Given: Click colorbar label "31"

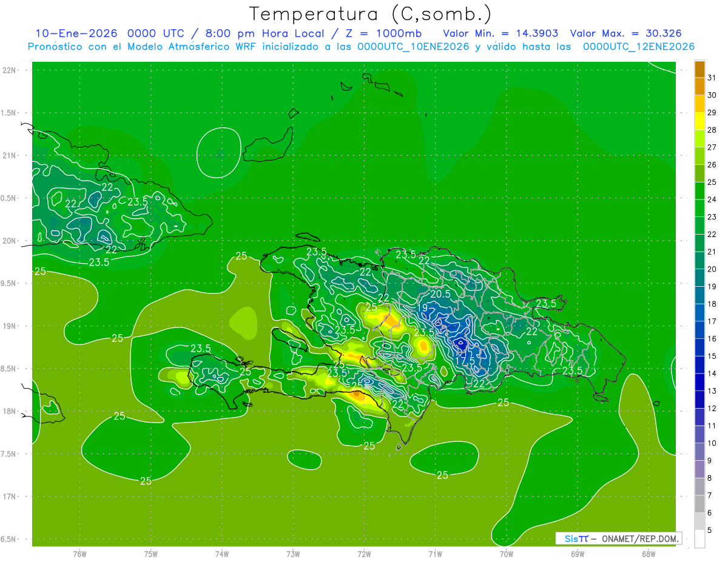Looking at the screenshot, I should pos(712,78).
